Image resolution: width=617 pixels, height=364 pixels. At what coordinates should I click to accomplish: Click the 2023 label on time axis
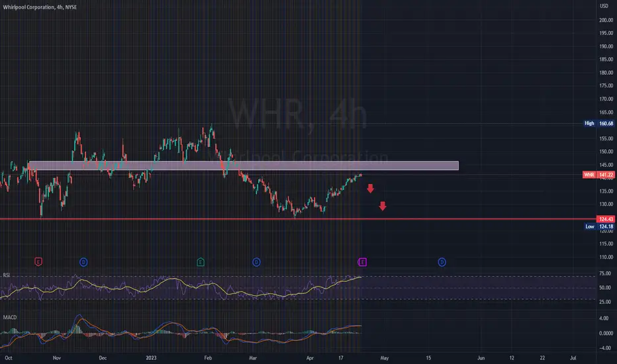(151, 357)
